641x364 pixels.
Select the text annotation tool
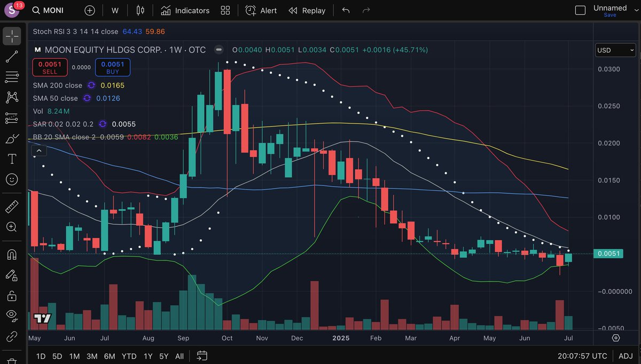point(12,159)
